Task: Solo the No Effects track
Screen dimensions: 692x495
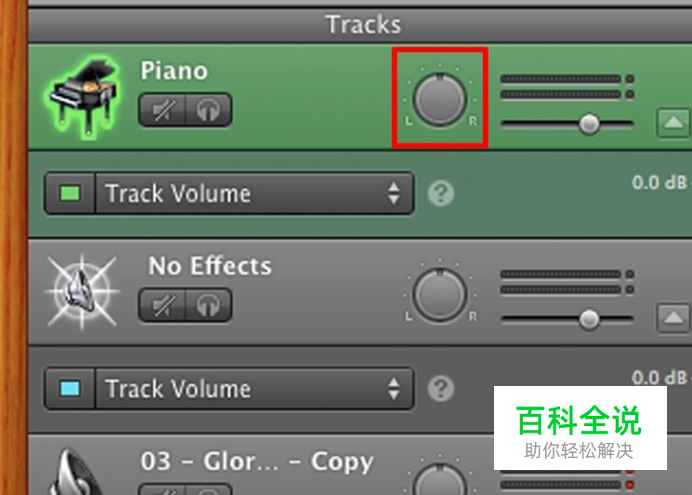Action: point(208,305)
